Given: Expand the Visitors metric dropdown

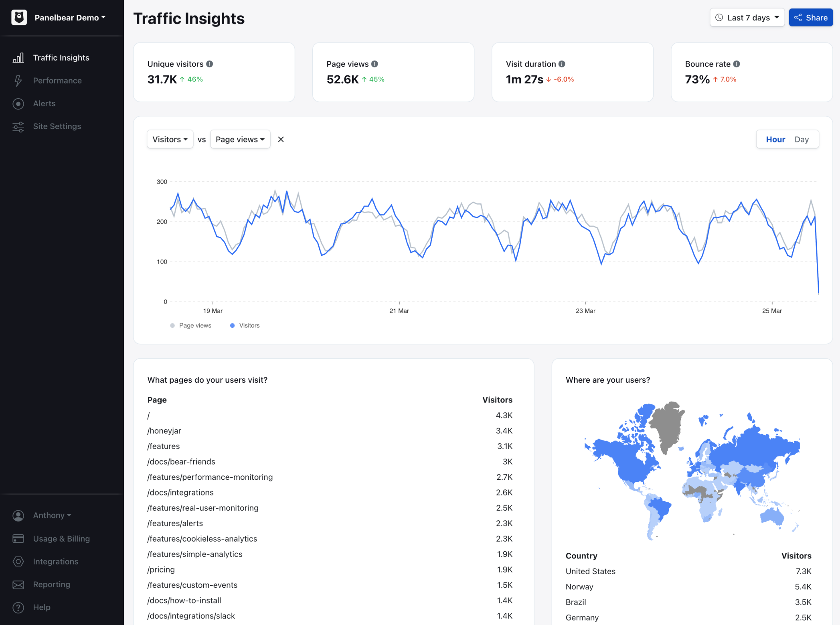Looking at the screenshot, I should click(x=170, y=140).
